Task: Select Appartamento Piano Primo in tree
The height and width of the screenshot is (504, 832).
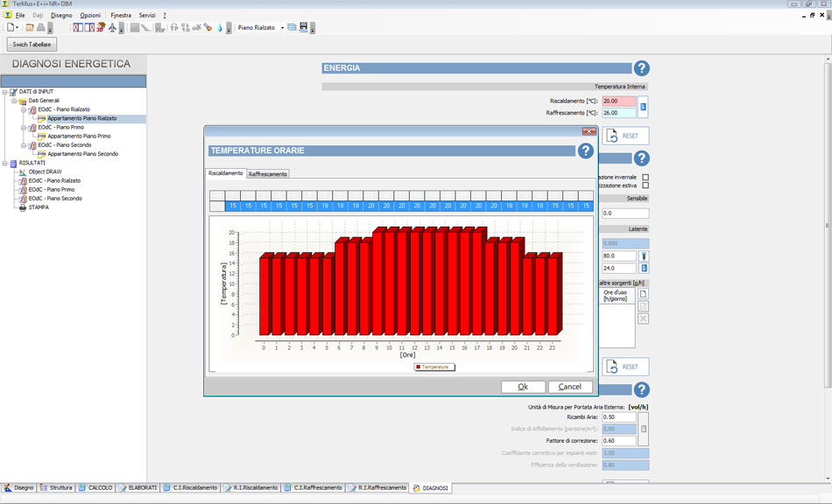Action: click(79, 136)
